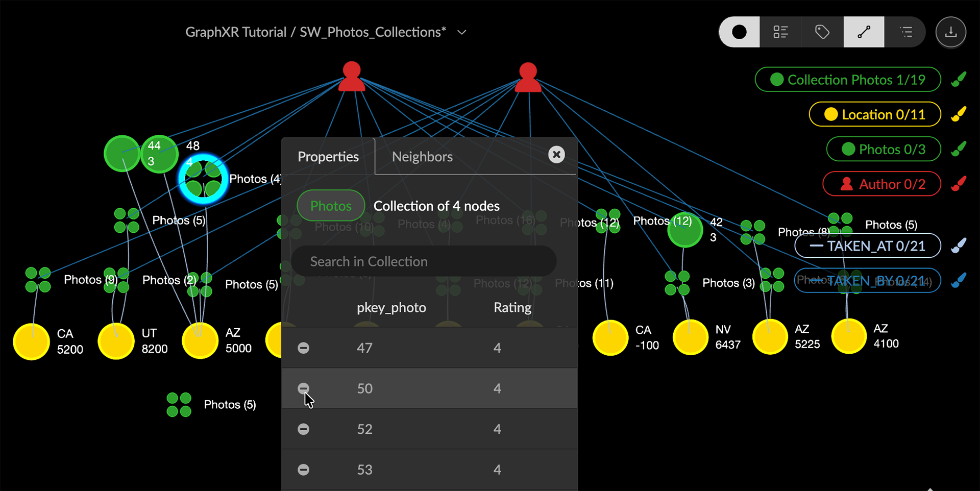Select the tag toolbar icon

(x=822, y=32)
